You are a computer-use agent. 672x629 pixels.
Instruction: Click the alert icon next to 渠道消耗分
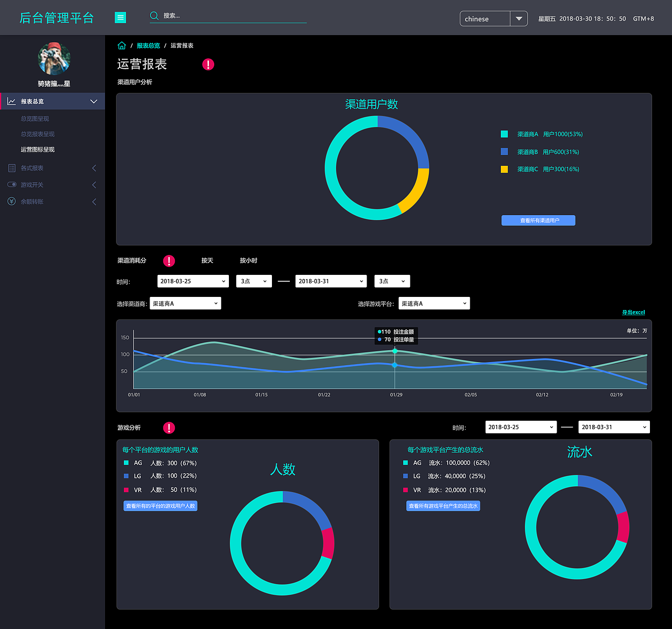point(169,261)
